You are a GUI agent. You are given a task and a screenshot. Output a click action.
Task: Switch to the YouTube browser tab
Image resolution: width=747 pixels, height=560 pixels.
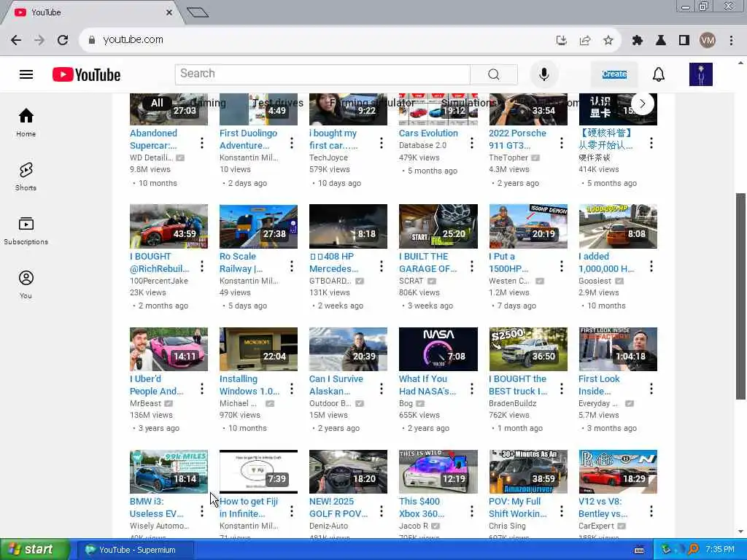click(90, 12)
